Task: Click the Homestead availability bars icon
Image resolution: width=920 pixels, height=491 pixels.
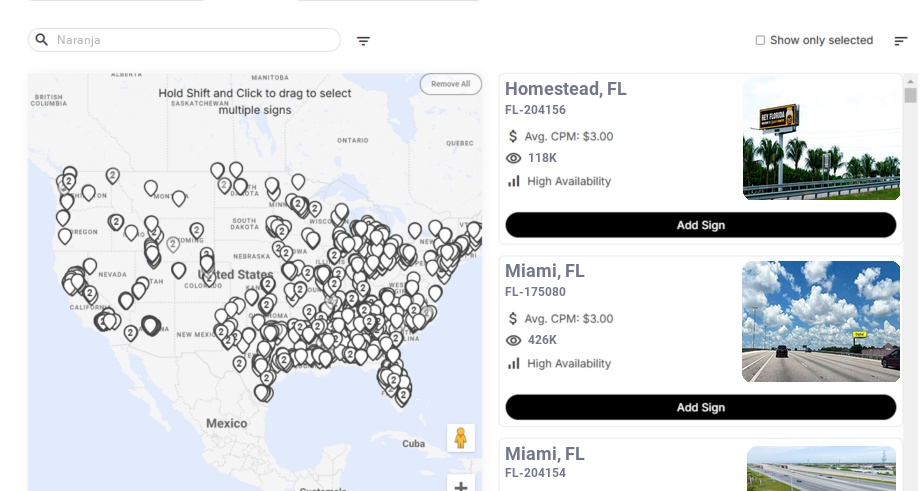Action: point(514,181)
